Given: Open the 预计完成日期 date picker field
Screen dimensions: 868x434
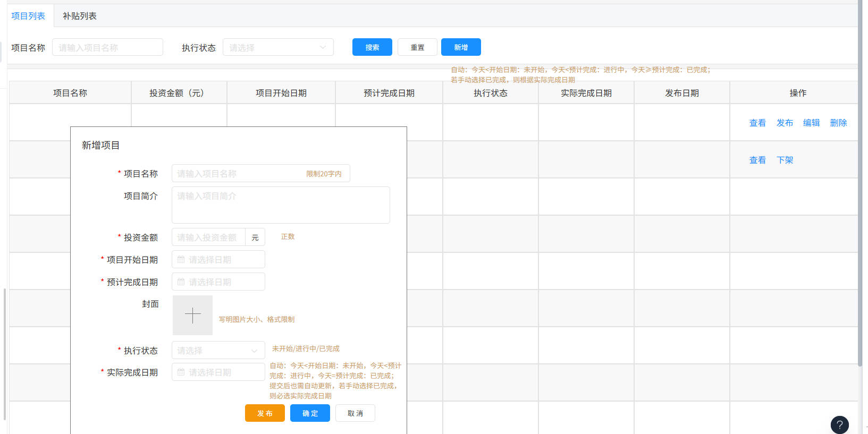Looking at the screenshot, I should (x=218, y=282).
